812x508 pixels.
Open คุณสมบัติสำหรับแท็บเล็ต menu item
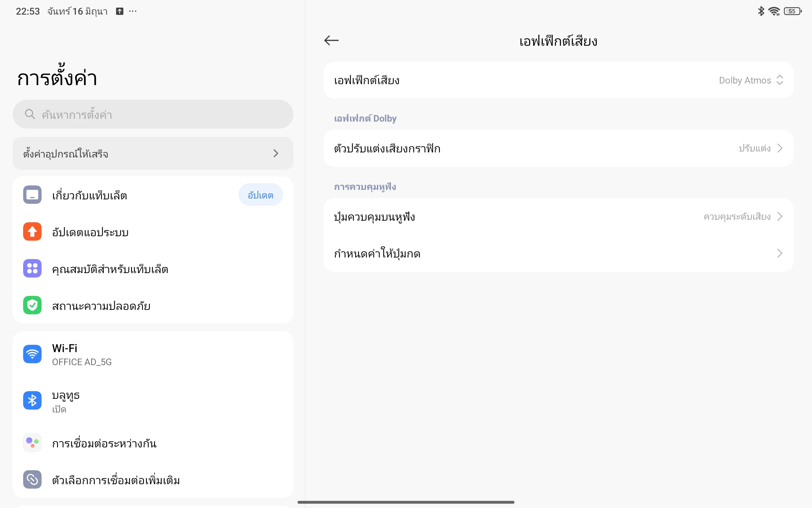coord(153,269)
